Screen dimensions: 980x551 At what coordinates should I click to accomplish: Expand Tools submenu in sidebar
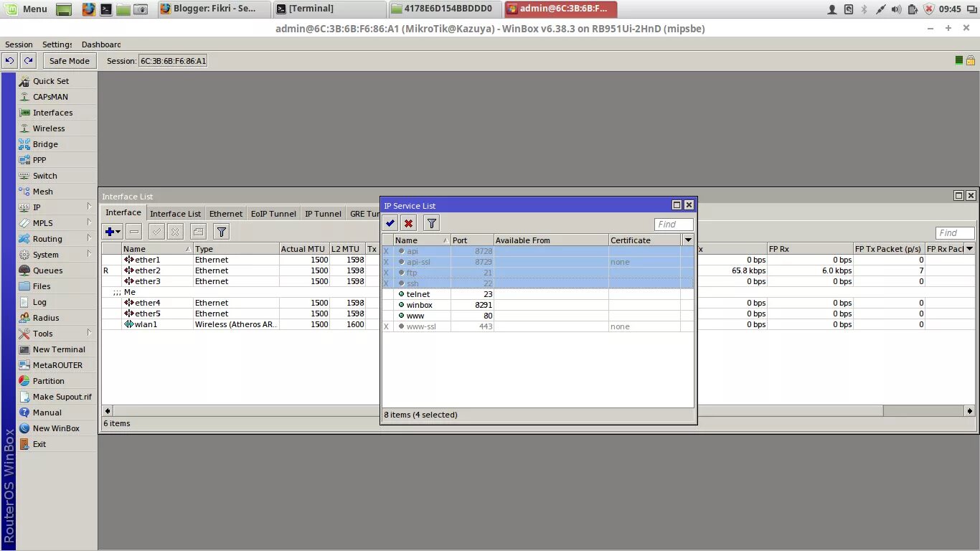(57, 334)
